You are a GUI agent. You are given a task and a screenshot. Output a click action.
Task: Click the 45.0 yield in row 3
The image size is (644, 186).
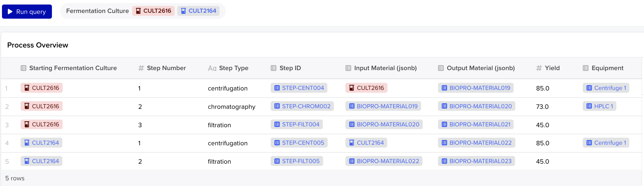542,125
